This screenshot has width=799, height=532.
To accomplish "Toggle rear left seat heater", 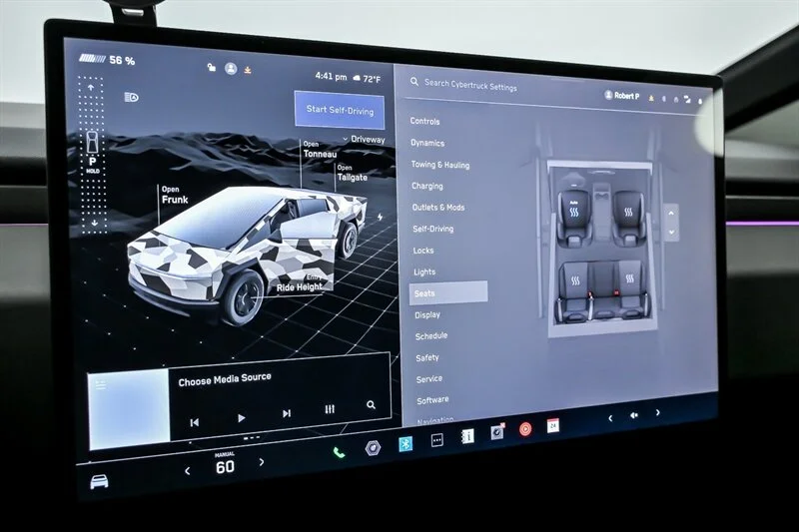I will coord(575,280).
